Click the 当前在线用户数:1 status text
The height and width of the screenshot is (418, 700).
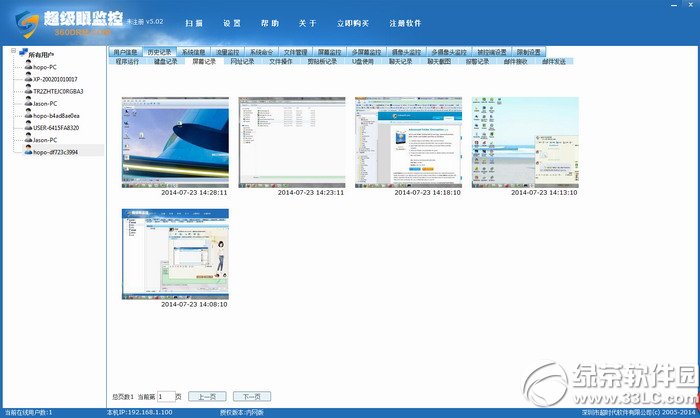click(29, 413)
